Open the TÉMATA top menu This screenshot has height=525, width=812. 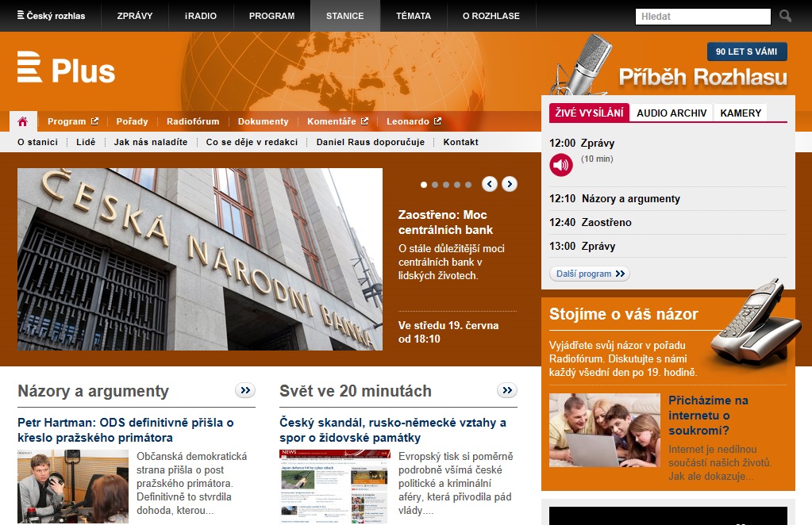tap(414, 16)
